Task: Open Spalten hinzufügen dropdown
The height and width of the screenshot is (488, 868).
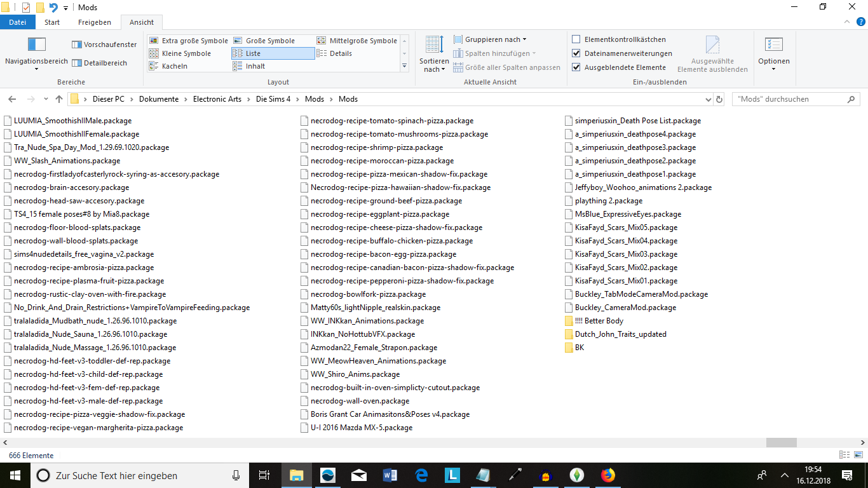Action: pos(495,53)
